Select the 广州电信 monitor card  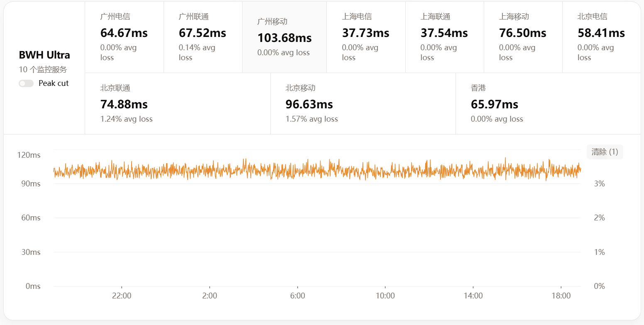124,37
